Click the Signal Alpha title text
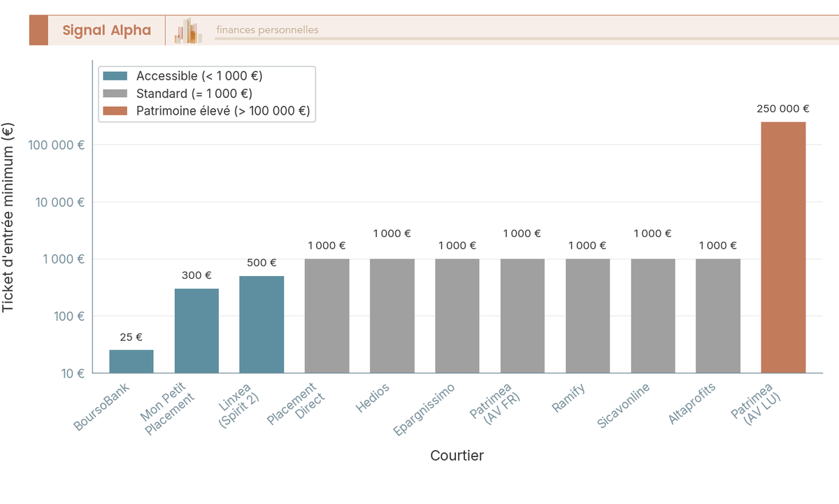The height and width of the screenshot is (504, 839). (x=107, y=29)
